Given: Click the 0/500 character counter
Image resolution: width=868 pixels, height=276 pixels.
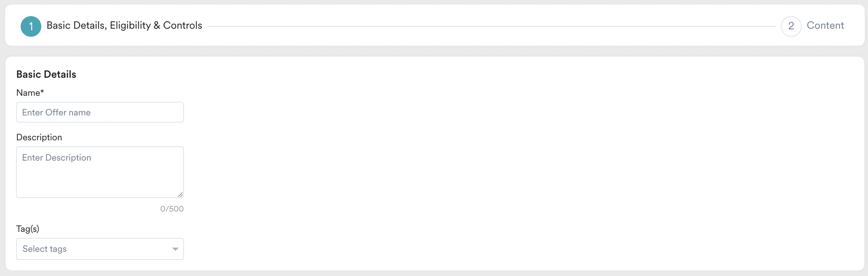Looking at the screenshot, I should tap(172, 209).
